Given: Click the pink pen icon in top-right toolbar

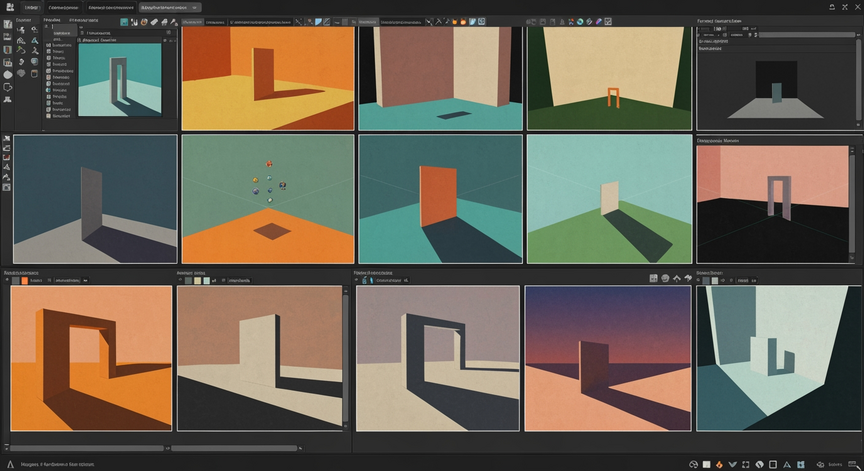Looking at the screenshot, I should tap(598, 21).
